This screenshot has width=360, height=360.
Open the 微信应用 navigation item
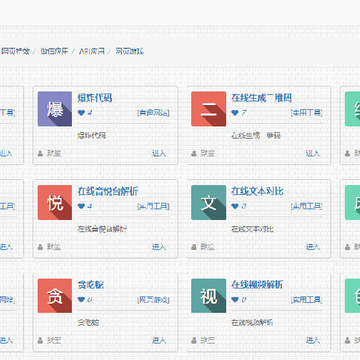point(54,51)
